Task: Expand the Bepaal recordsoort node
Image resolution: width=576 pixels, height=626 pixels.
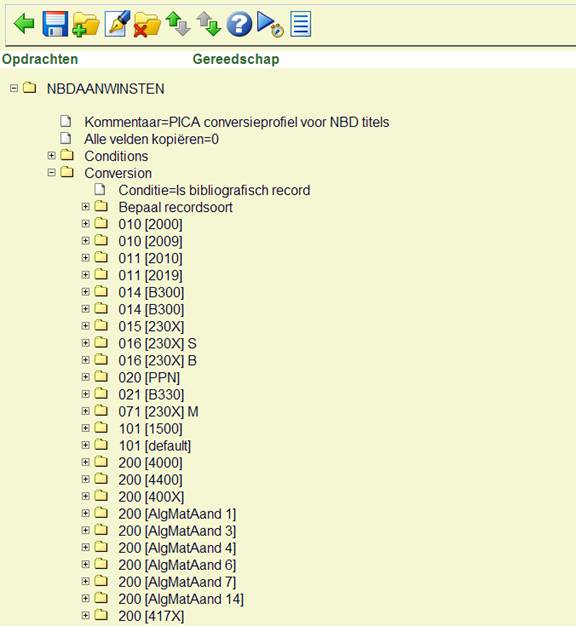Action: (85, 206)
